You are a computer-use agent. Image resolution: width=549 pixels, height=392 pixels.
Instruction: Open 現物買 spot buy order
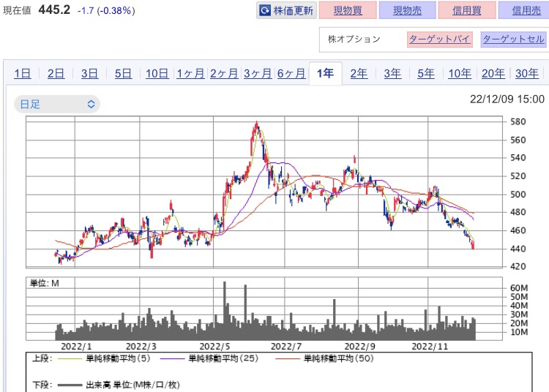coord(348,10)
